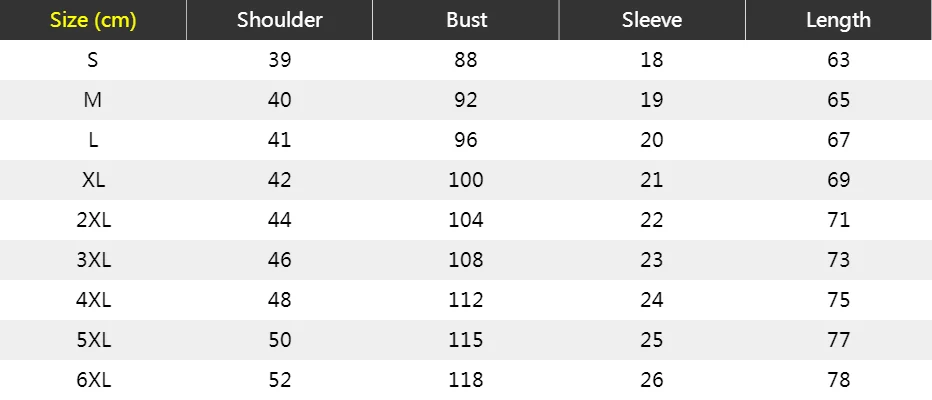Click the 3XL size row label
Screen dimensions: 932x400
pyautogui.click(x=93, y=260)
